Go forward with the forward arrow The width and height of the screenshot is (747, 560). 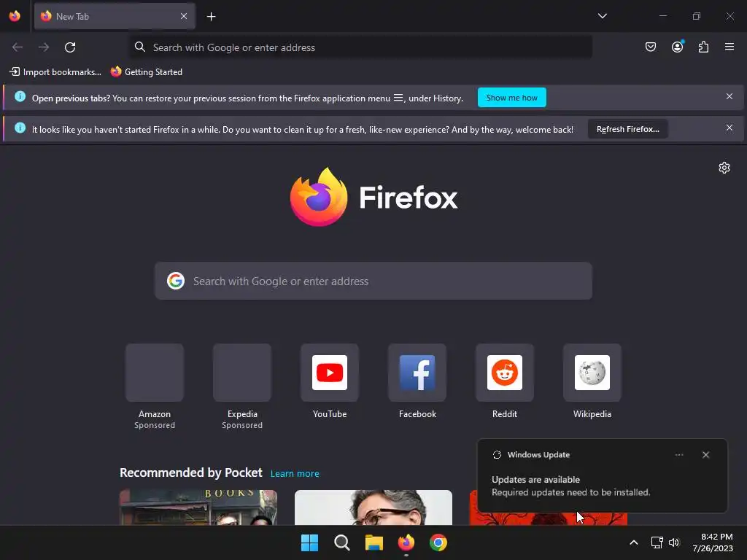click(x=44, y=47)
